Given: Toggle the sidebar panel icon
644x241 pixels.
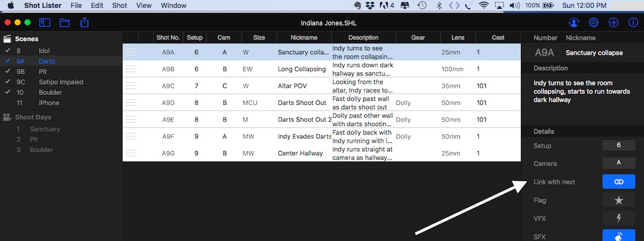Looking at the screenshot, I should (45, 23).
